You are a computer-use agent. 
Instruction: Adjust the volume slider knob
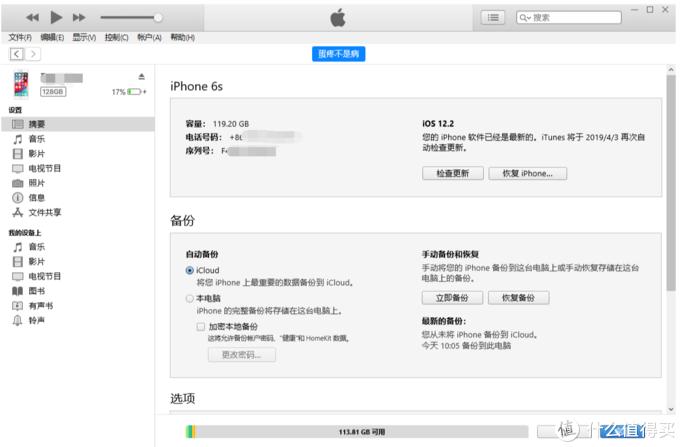point(158,17)
